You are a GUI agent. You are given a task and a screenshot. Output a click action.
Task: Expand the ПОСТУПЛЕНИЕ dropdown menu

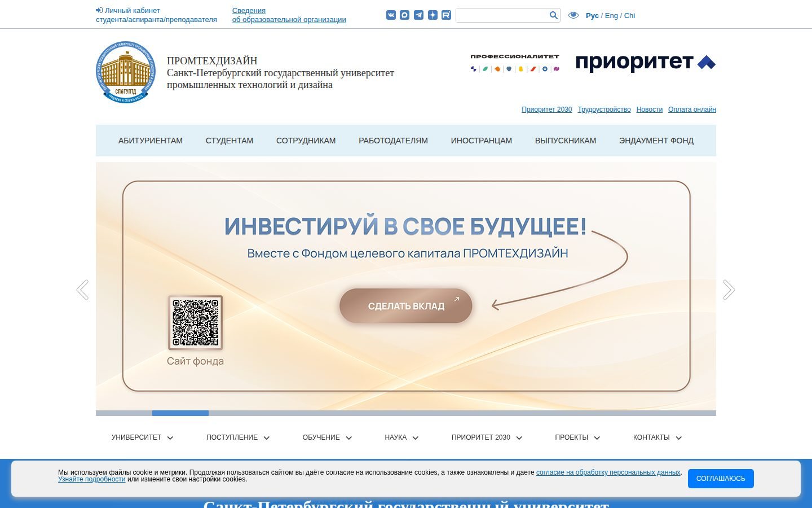[x=238, y=437]
